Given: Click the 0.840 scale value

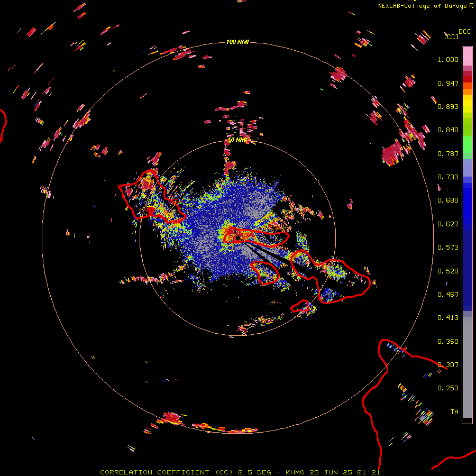Looking at the screenshot, I should [448, 130].
